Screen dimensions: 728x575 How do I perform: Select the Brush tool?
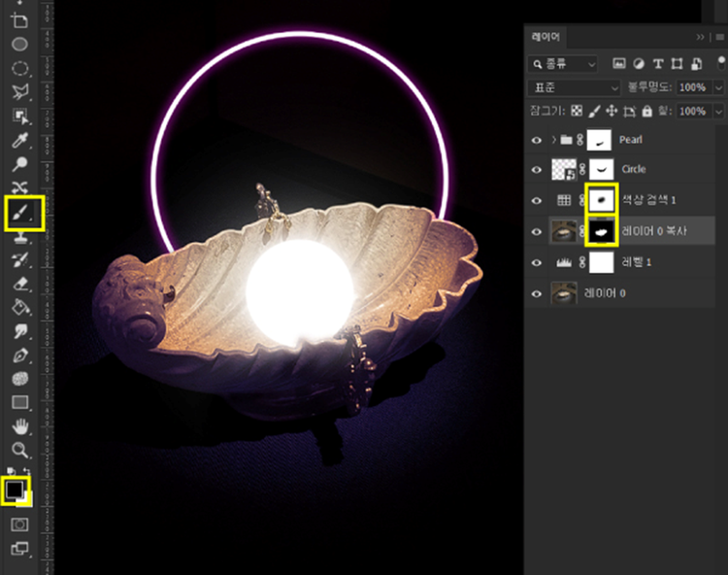(21, 213)
